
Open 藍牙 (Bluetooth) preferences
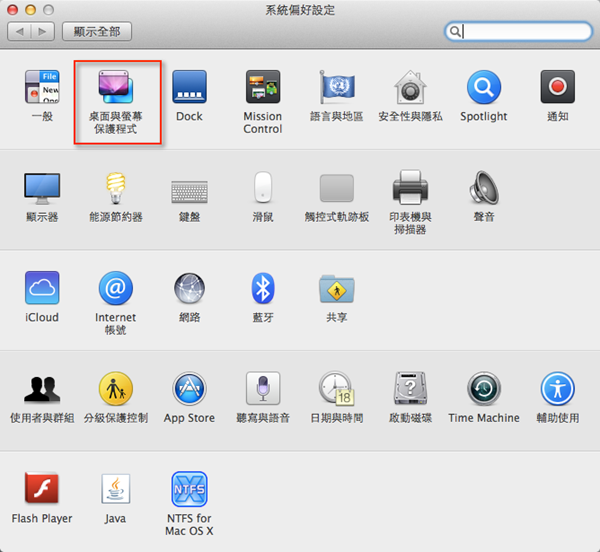click(x=263, y=288)
